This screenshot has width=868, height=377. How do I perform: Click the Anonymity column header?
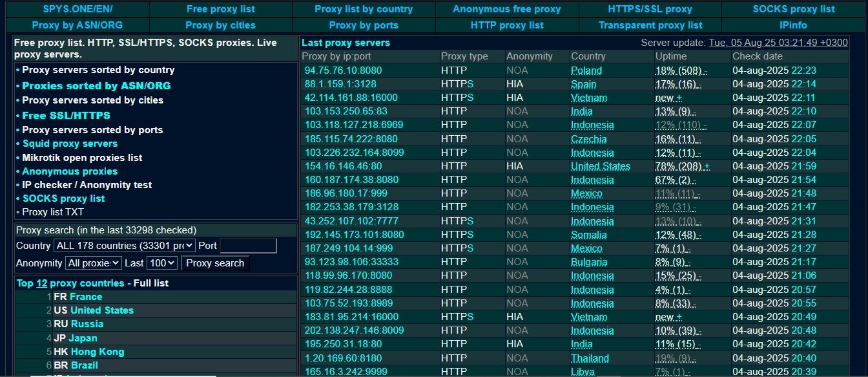coord(530,56)
